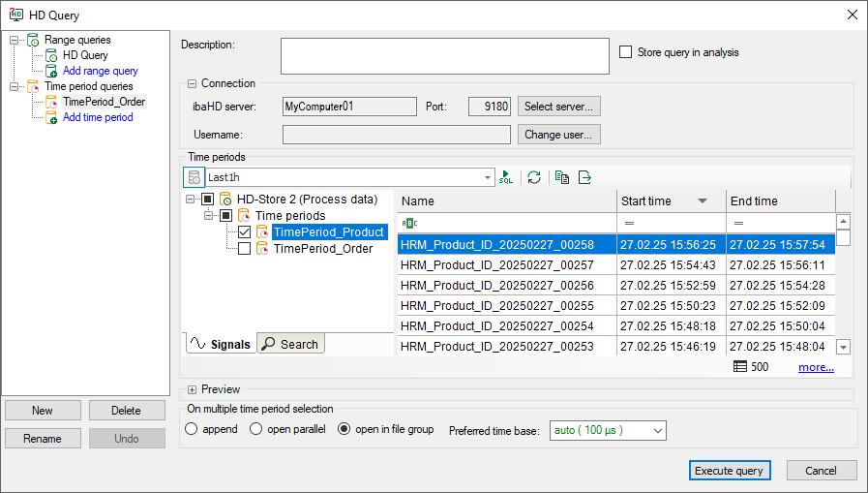Image resolution: width=868 pixels, height=493 pixels.
Task: Click the Execute query button
Action: point(730,471)
